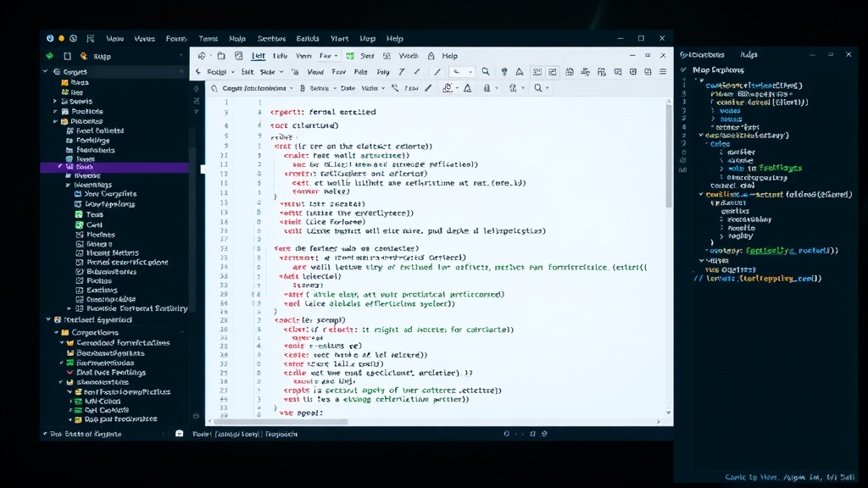This screenshot has width=868, height=488.
Task: Click the editor's vertical scrollbar thumb
Action: click(669, 155)
